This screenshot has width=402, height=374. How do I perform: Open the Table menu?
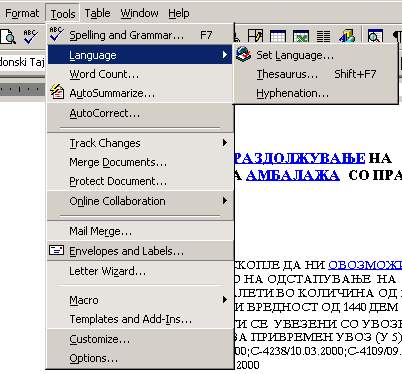[97, 13]
